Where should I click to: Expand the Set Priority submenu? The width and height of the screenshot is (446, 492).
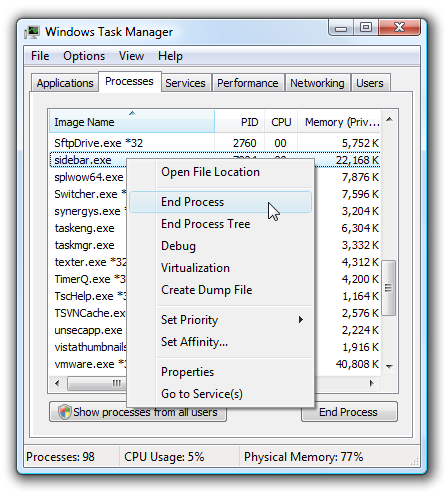[x=220, y=320]
